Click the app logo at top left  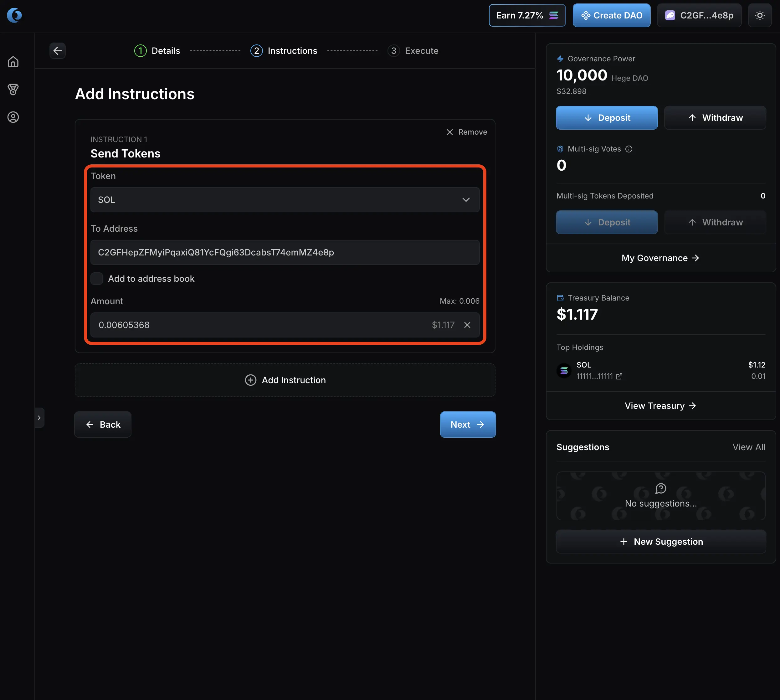click(x=15, y=15)
